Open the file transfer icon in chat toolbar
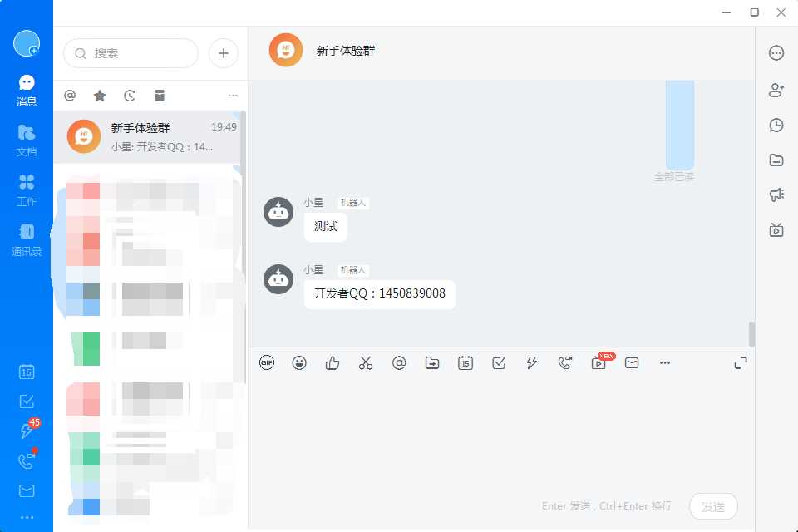This screenshot has height=532, width=798. click(x=432, y=362)
